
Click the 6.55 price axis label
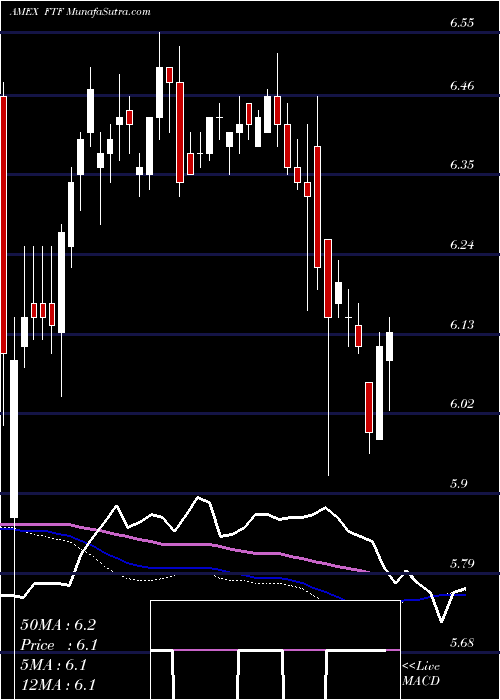462,23
